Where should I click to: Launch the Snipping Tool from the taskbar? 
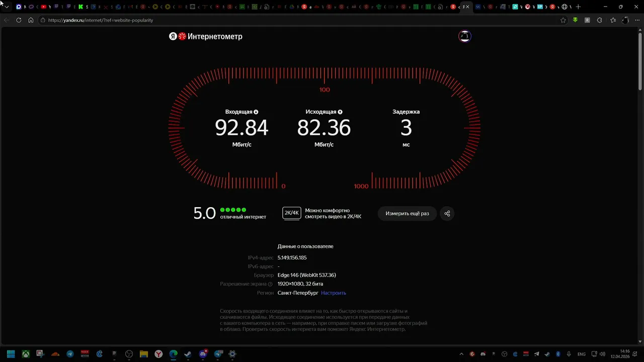click(40, 354)
